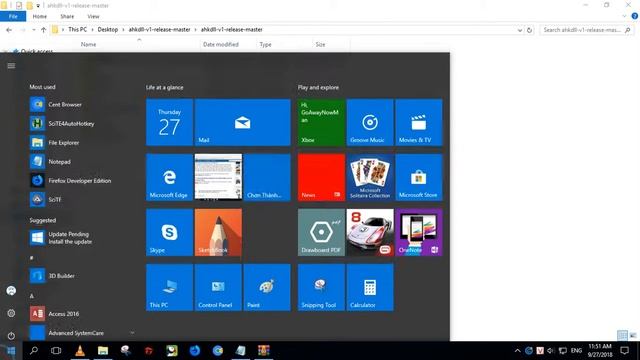Open the Drawboard PDF tile
The image size is (640, 360).
click(321, 232)
